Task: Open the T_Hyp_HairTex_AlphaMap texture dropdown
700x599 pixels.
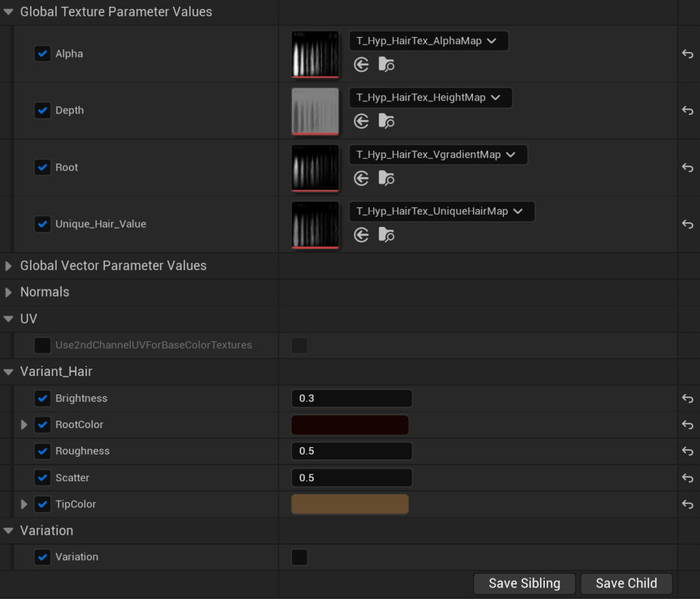Action: (x=429, y=40)
